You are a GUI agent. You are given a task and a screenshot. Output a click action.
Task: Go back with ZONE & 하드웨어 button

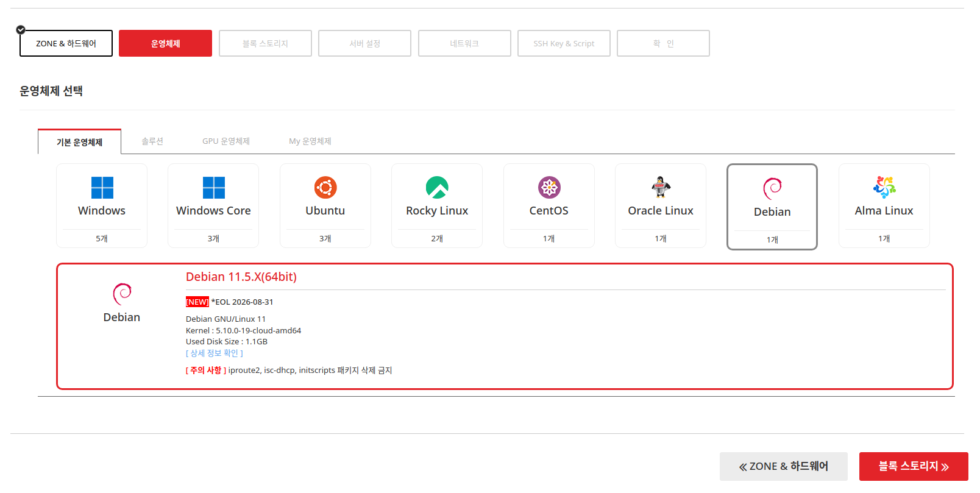pyautogui.click(x=783, y=466)
